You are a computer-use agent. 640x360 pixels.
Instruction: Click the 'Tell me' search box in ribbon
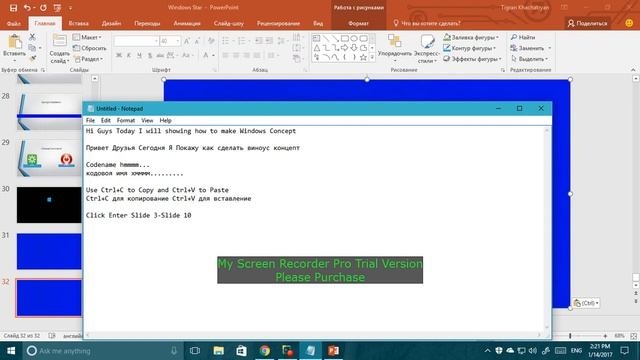pos(427,24)
